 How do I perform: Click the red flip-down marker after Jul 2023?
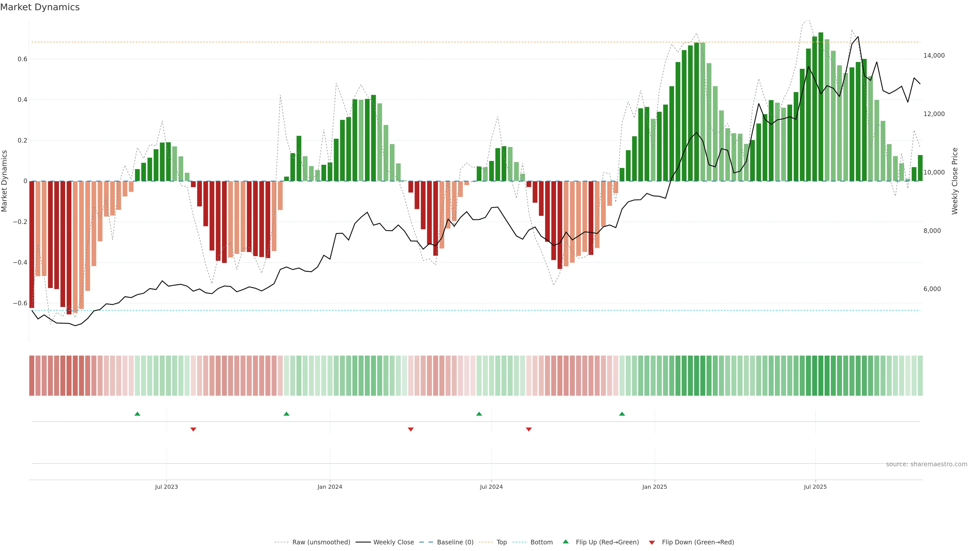pos(193,429)
